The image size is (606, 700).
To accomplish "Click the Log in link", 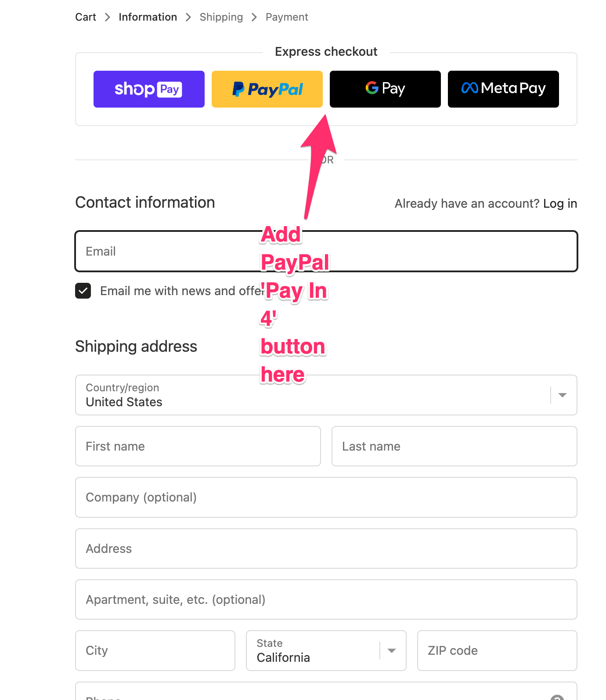I will [560, 203].
